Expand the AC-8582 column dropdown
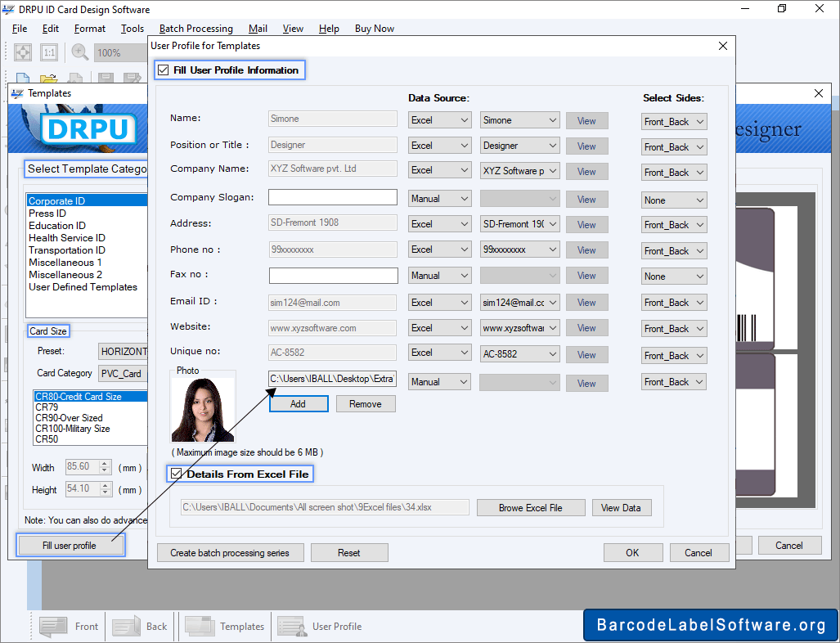The image size is (840, 643). pyautogui.click(x=519, y=353)
